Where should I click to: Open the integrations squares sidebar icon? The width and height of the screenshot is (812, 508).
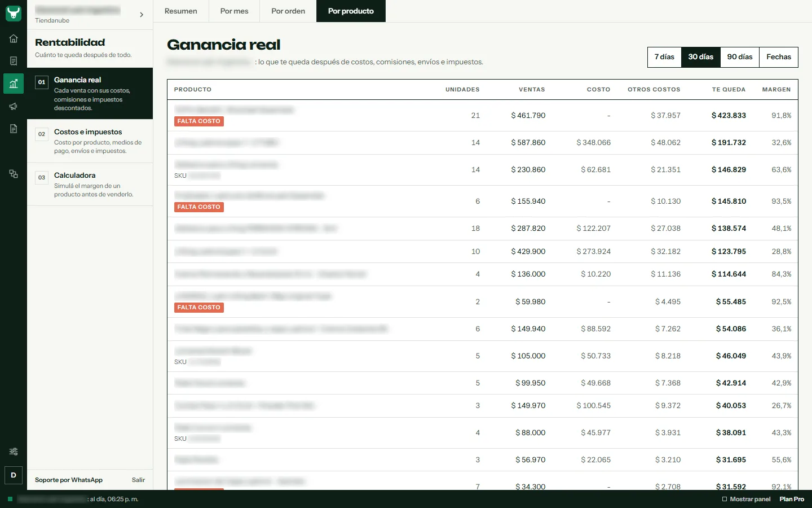click(x=14, y=174)
